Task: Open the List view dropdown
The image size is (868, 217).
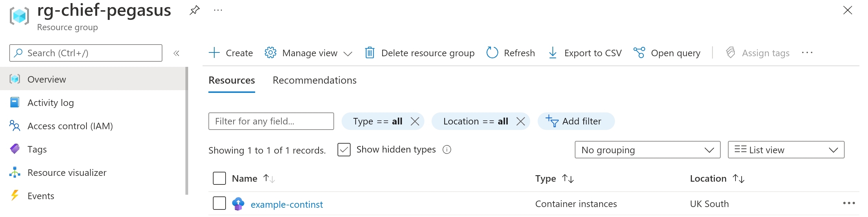Action: point(786,150)
